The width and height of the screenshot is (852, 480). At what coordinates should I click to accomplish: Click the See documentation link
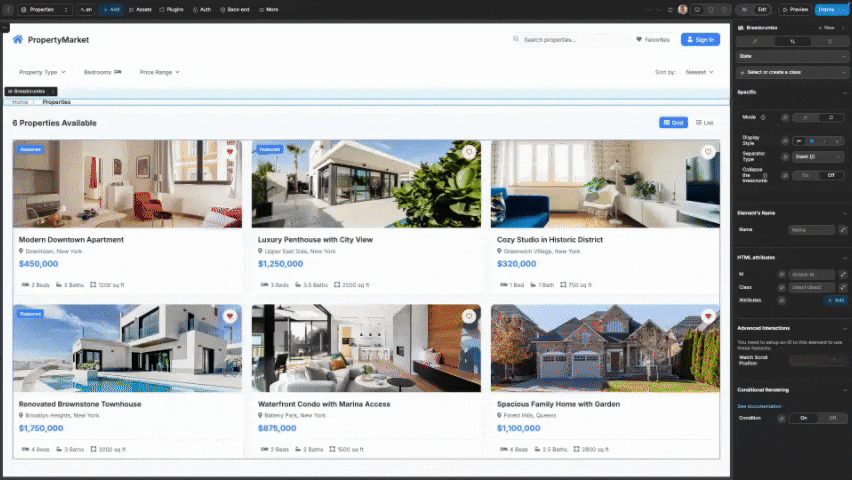tap(759, 406)
